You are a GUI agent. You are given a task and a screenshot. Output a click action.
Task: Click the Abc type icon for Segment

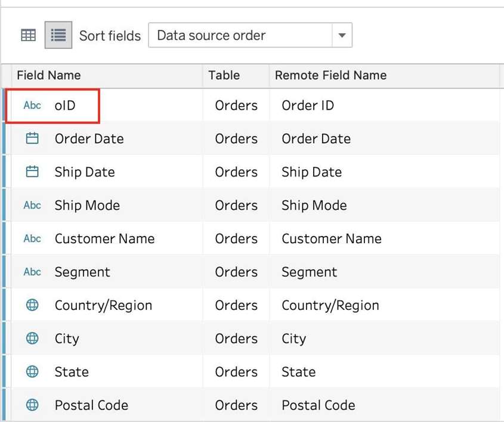[32, 272]
